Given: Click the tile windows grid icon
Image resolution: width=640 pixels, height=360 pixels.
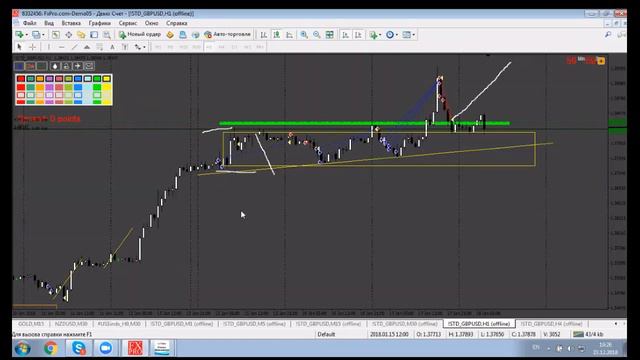Looking at the screenshot, I should (329, 35).
